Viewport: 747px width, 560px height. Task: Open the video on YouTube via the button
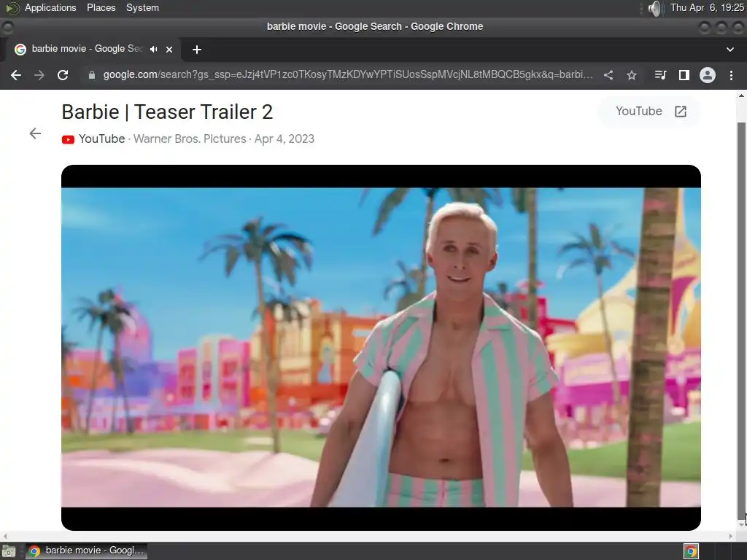(x=650, y=112)
